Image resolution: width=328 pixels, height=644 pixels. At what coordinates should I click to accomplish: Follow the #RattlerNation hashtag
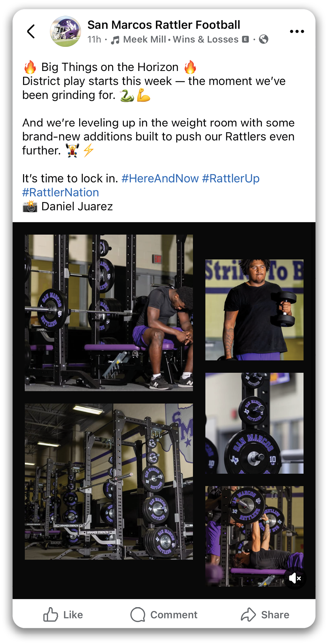(61, 193)
